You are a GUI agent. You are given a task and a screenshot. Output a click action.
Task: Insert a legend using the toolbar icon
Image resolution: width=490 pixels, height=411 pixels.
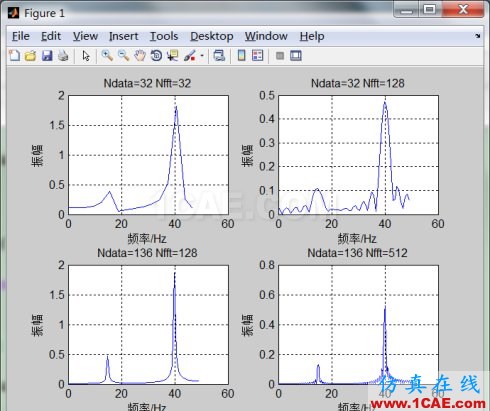(x=258, y=56)
